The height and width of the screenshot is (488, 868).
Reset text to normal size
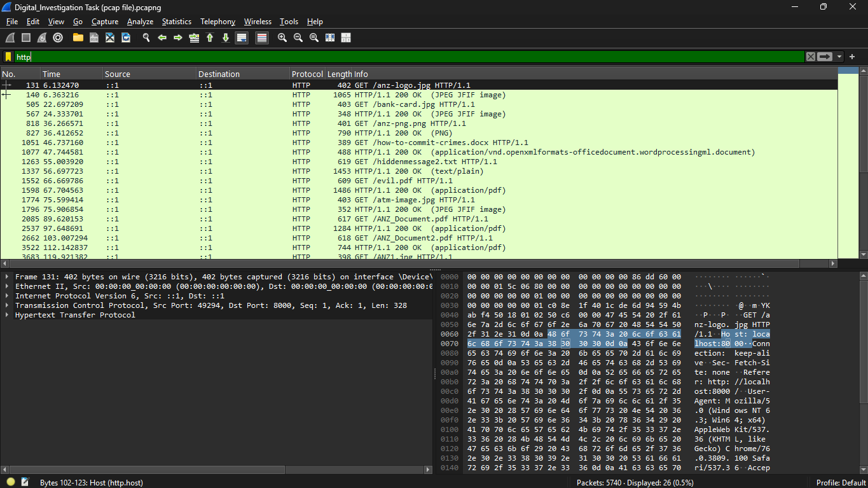(314, 38)
